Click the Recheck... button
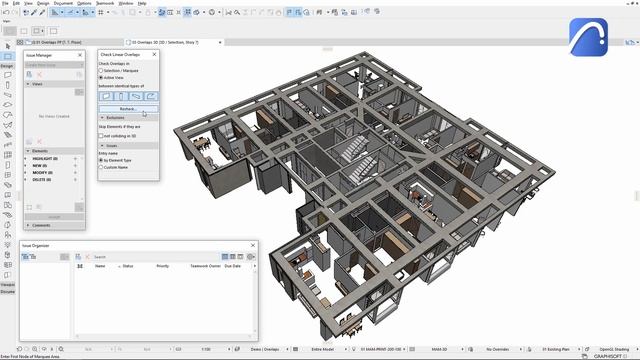Viewport: 640px width, 360px height. (128, 109)
